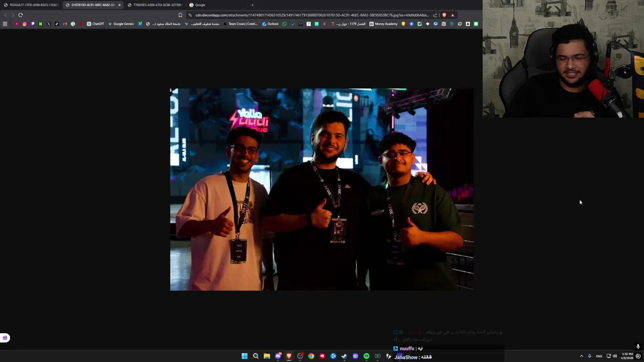Click the microphone icon above the tray

tap(638, 346)
